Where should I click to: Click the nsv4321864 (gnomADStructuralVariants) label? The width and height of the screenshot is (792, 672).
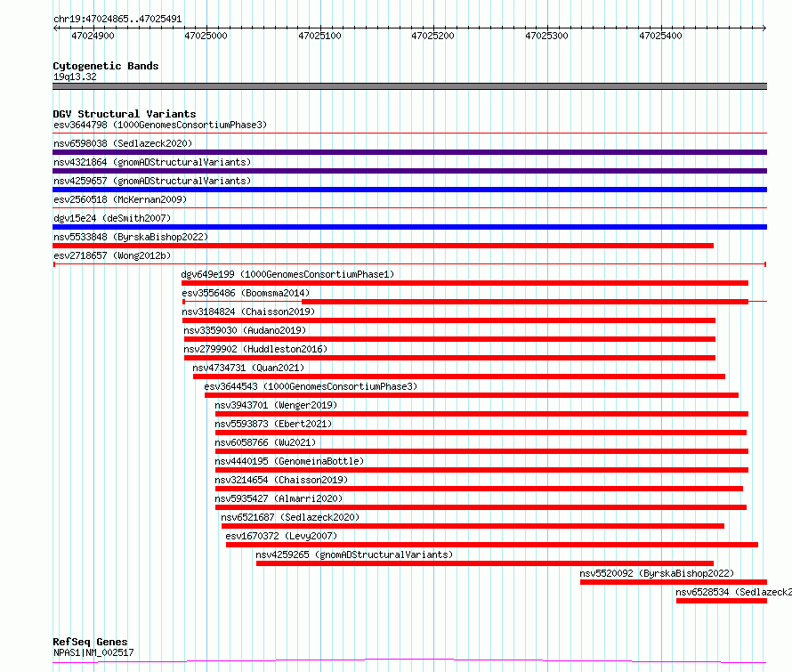[x=152, y=162]
